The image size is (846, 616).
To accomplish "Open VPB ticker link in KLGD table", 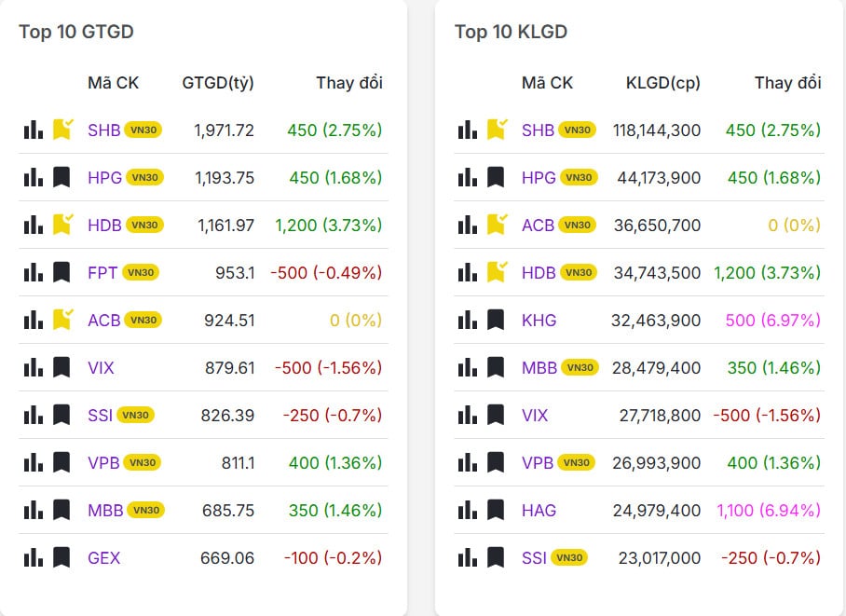I will coord(538,462).
